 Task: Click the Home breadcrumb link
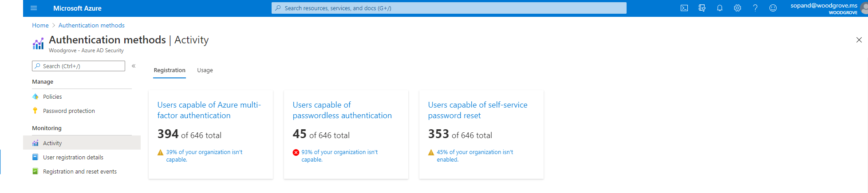tap(40, 25)
